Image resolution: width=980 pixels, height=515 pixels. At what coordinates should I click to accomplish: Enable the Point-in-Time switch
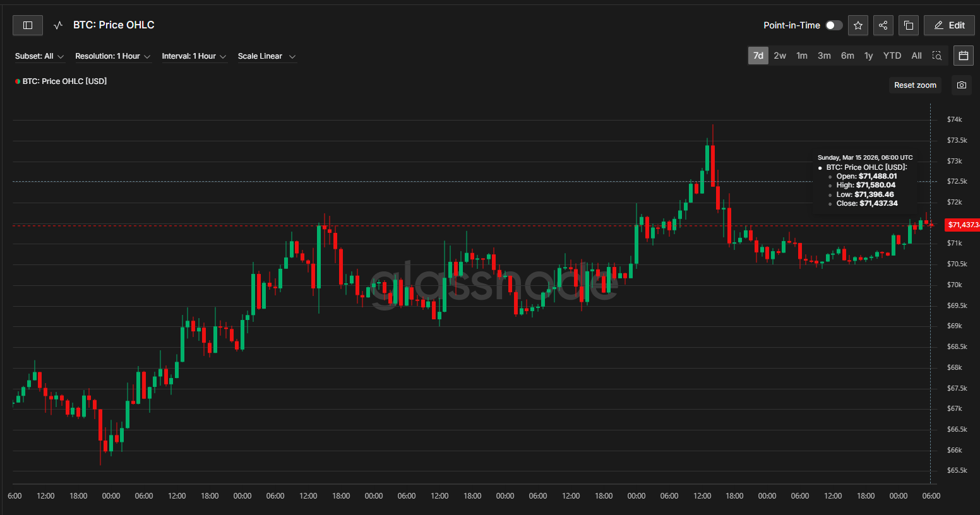(834, 25)
